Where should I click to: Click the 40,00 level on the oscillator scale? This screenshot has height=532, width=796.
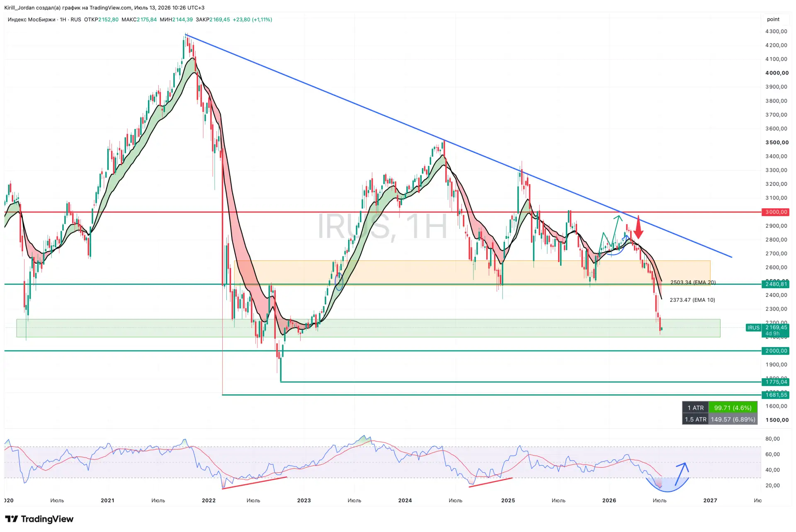772,470
